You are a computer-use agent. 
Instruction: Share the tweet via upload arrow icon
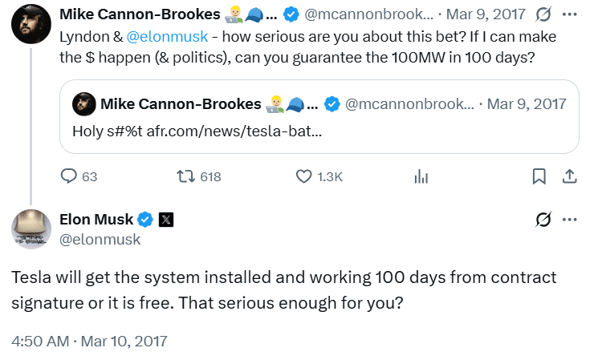[568, 176]
